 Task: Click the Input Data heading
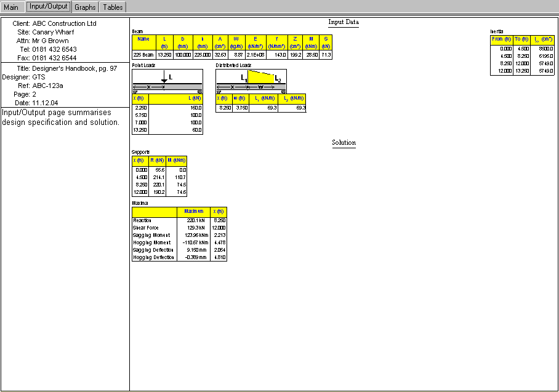344,22
